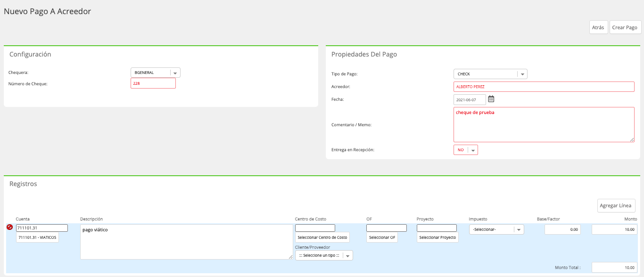The image size is (644, 277).
Task: Click the "Impuesto" column header
Action: [478, 219]
